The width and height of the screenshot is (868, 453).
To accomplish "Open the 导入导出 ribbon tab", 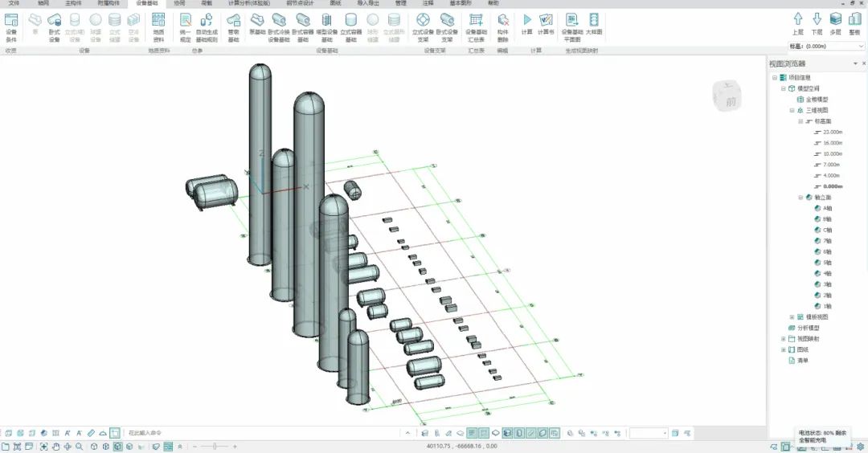I will tap(367, 3).
